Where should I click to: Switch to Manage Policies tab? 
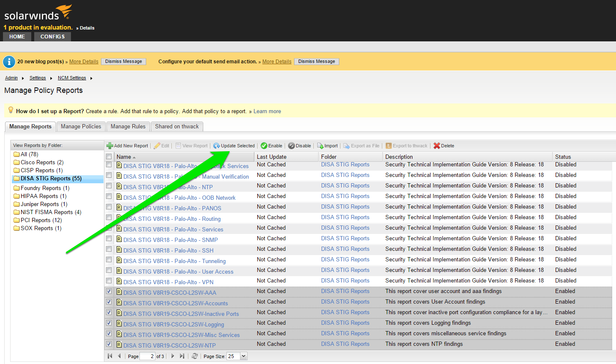pyautogui.click(x=81, y=126)
